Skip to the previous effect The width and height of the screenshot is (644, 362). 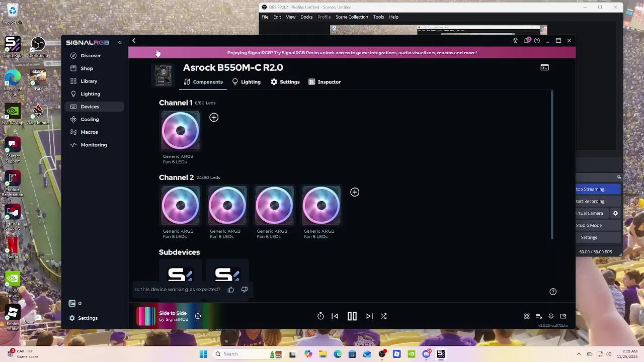click(335, 316)
